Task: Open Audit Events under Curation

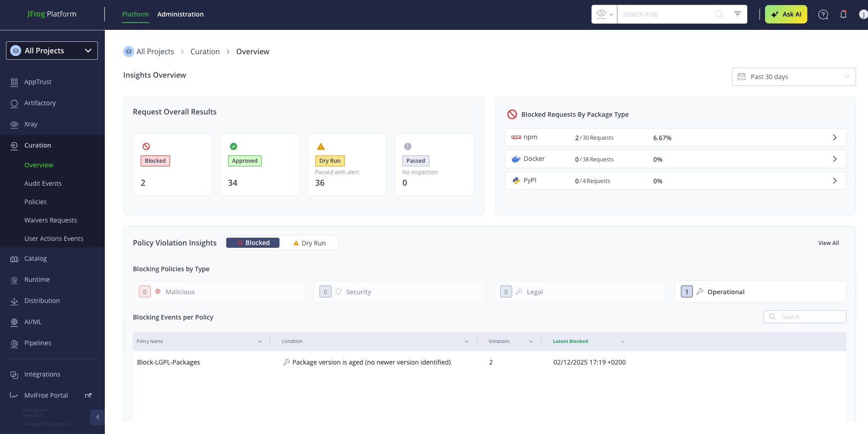Action: click(x=43, y=183)
